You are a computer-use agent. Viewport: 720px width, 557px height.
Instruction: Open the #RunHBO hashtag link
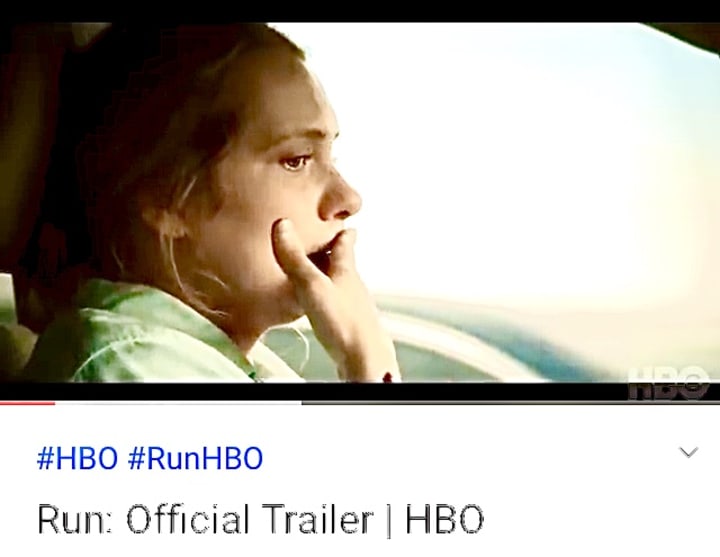pos(196,458)
